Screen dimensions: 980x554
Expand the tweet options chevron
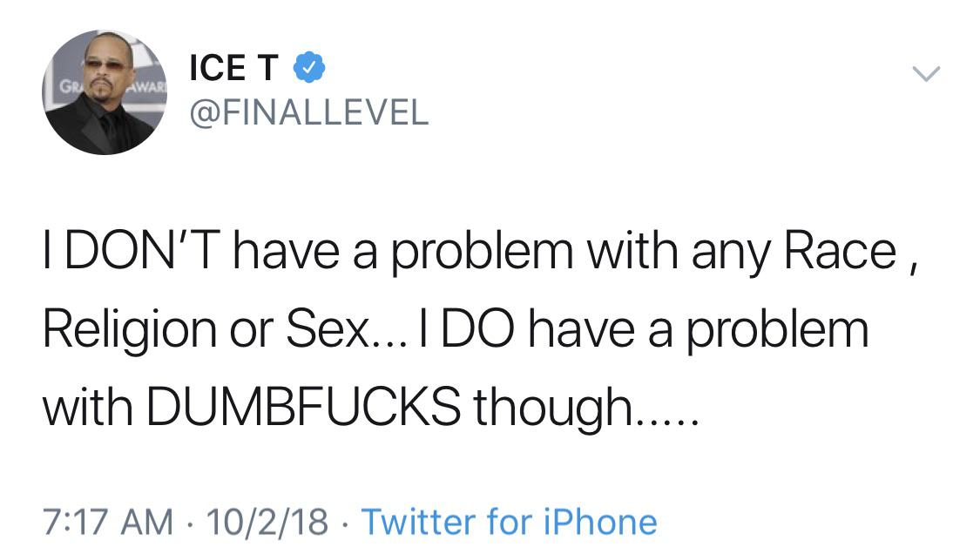926,74
